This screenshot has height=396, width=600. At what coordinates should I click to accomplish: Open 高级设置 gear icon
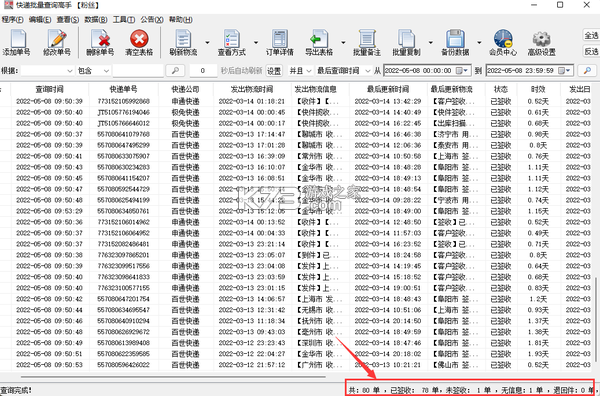[x=541, y=42]
